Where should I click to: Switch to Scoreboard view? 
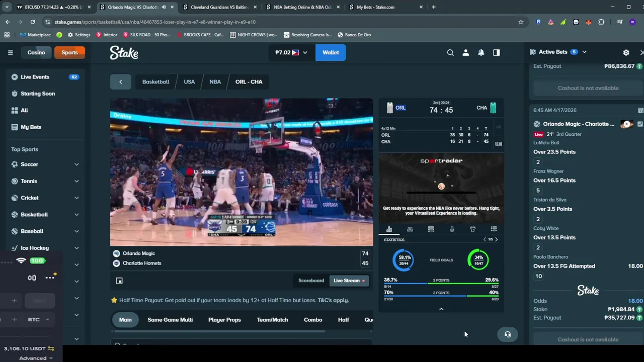pos(311,281)
